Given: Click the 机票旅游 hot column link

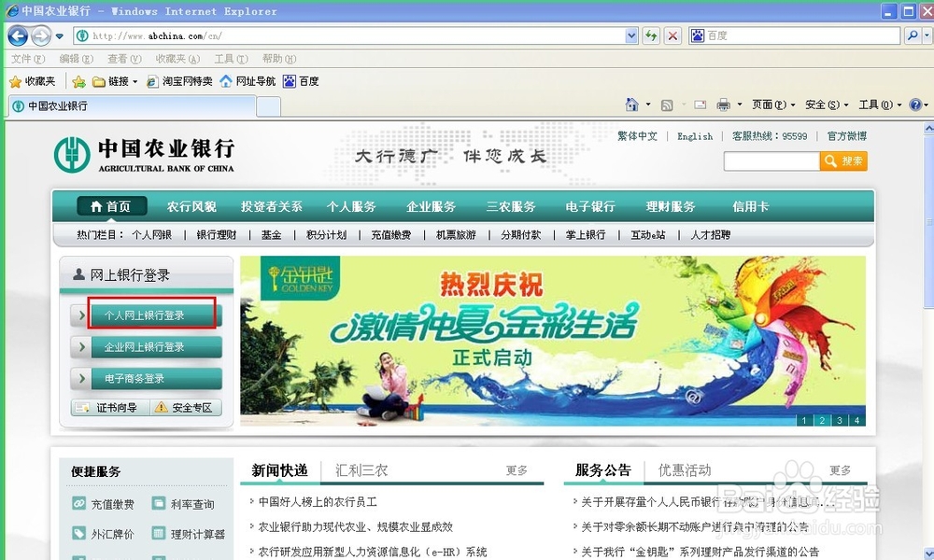Looking at the screenshot, I should [457, 235].
